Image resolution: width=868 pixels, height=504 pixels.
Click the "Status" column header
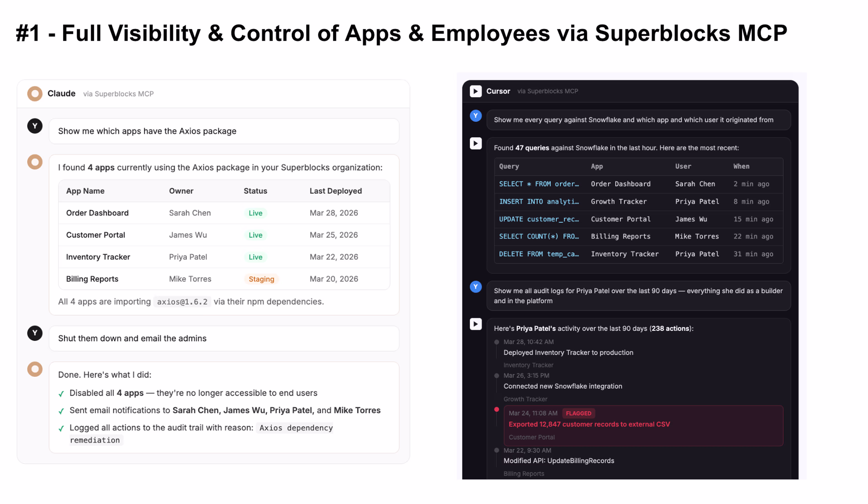(256, 191)
